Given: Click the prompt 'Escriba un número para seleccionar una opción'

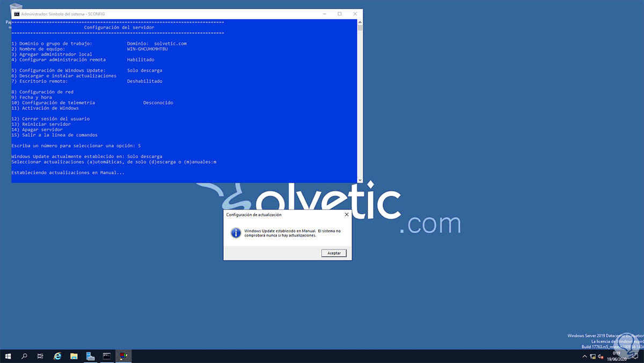Looking at the screenshot, I should tap(73, 145).
